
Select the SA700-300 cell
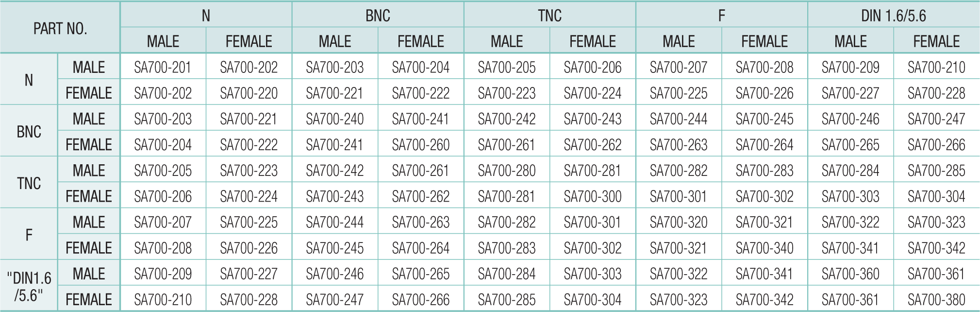click(x=592, y=196)
